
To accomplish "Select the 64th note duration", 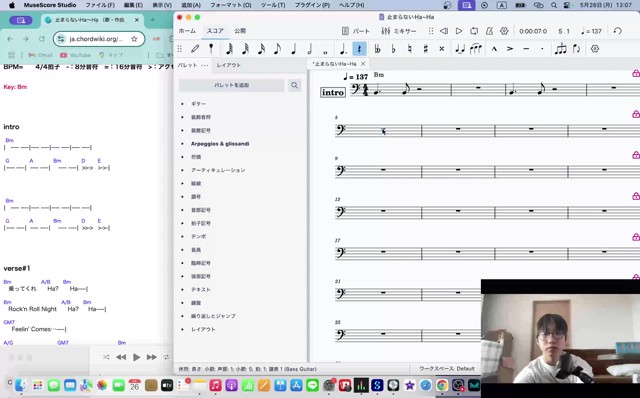I will pyautogui.click(x=229, y=49).
